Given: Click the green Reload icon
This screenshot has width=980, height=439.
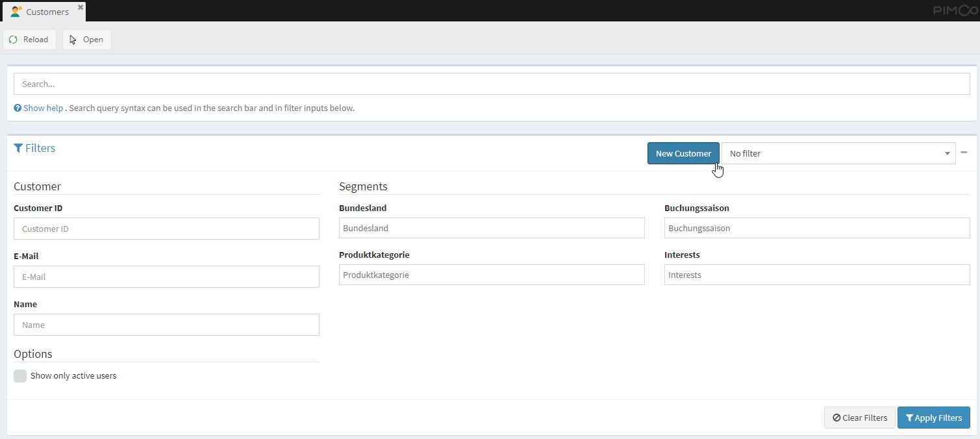Looking at the screenshot, I should [13, 40].
